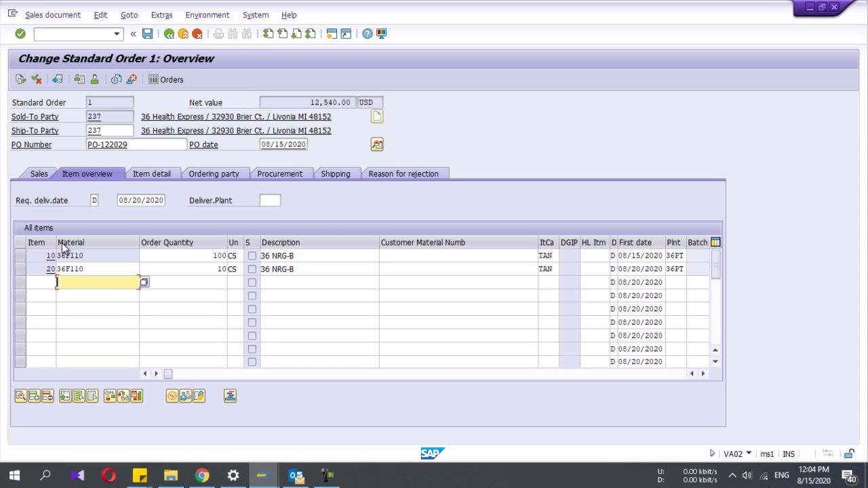Click the partner person icon in toolbar
Viewport: 868px width, 488px height.
point(94,79)
